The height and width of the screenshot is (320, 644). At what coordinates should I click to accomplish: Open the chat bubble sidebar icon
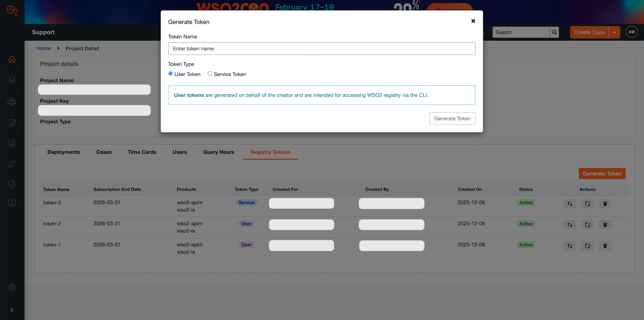[12, 164]
